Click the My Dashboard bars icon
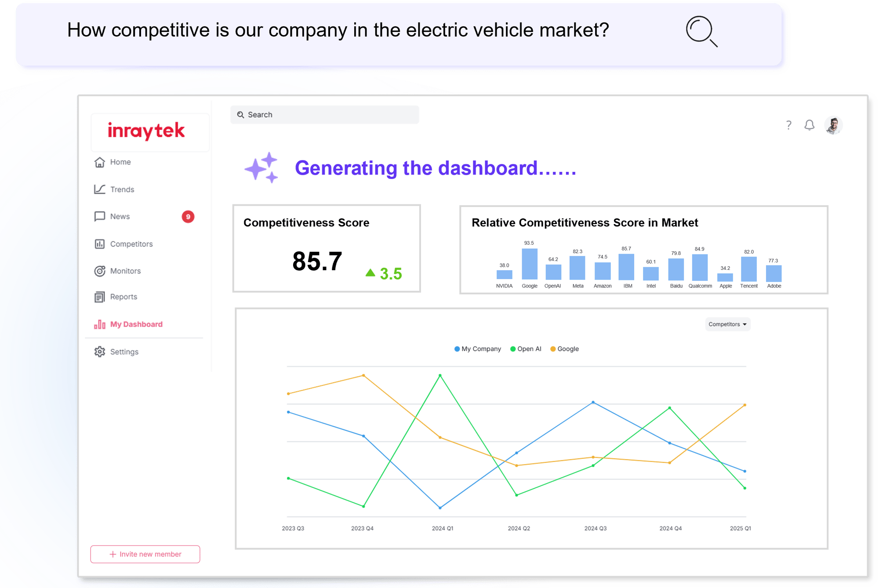This screenshot has width=879, height=588. [x=100, y=324]
